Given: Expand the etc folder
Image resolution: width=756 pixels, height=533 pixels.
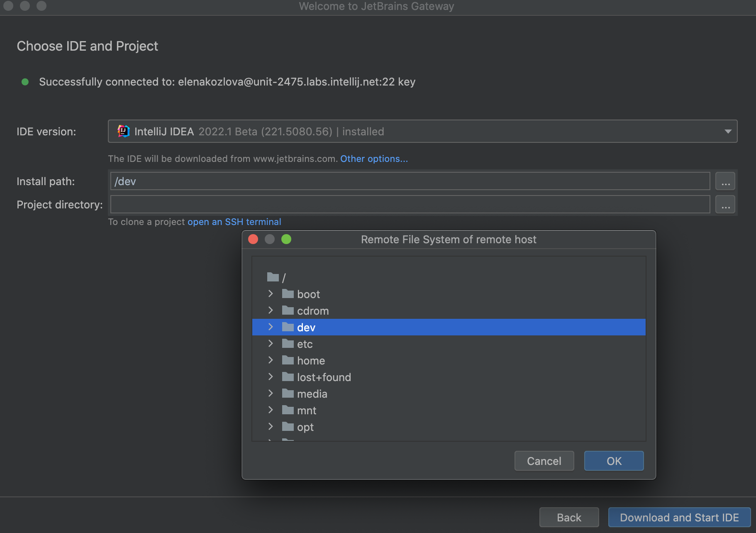Looking at the screenshot, I should (x=271, y=343).
